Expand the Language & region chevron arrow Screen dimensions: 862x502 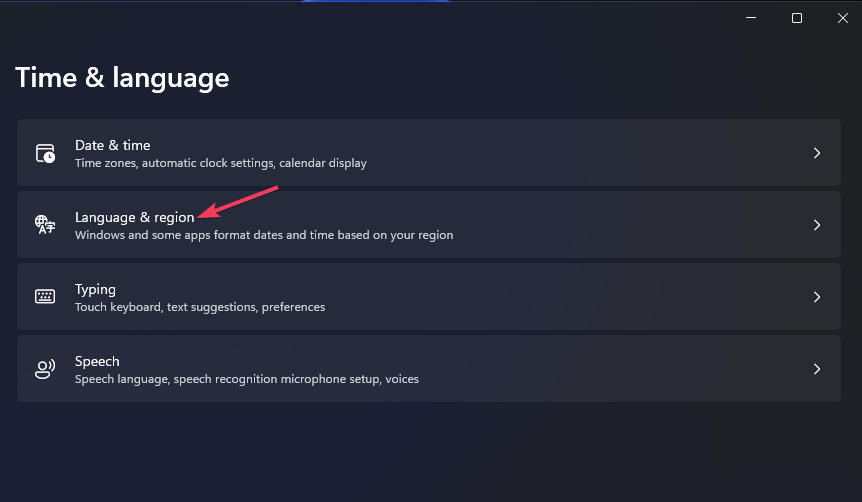(x=817, y=225)
